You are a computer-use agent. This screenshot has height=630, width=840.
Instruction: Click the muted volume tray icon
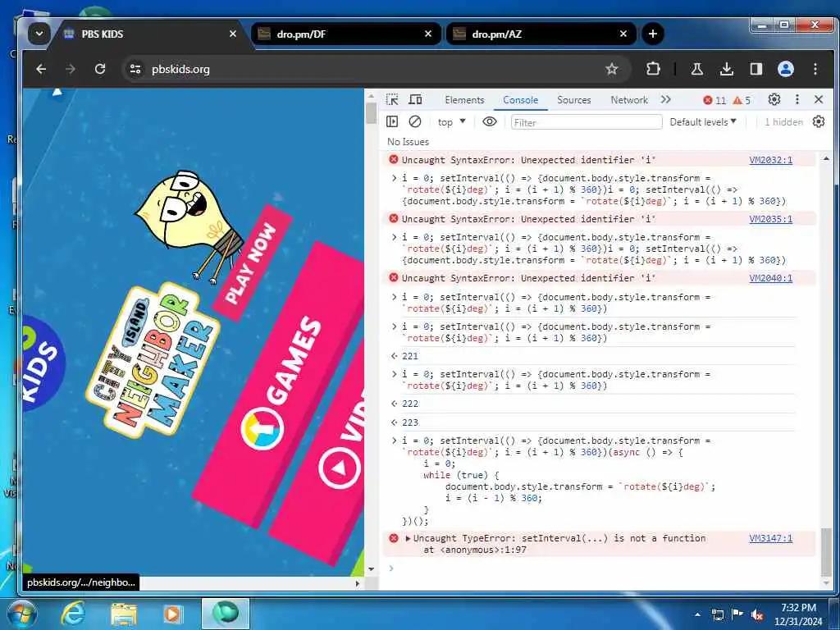pyautogui.click(x=757, y=614)
